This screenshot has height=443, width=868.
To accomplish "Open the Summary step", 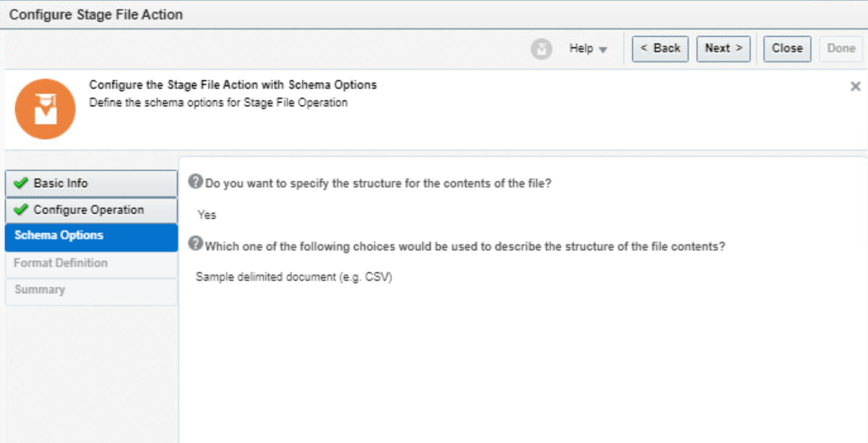I will tap(40, 290).
